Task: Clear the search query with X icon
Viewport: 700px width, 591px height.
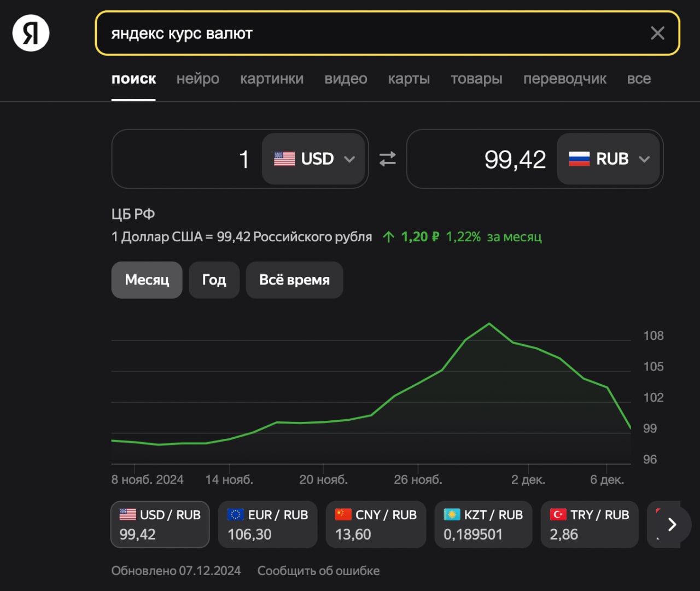Action: [657, 33]
